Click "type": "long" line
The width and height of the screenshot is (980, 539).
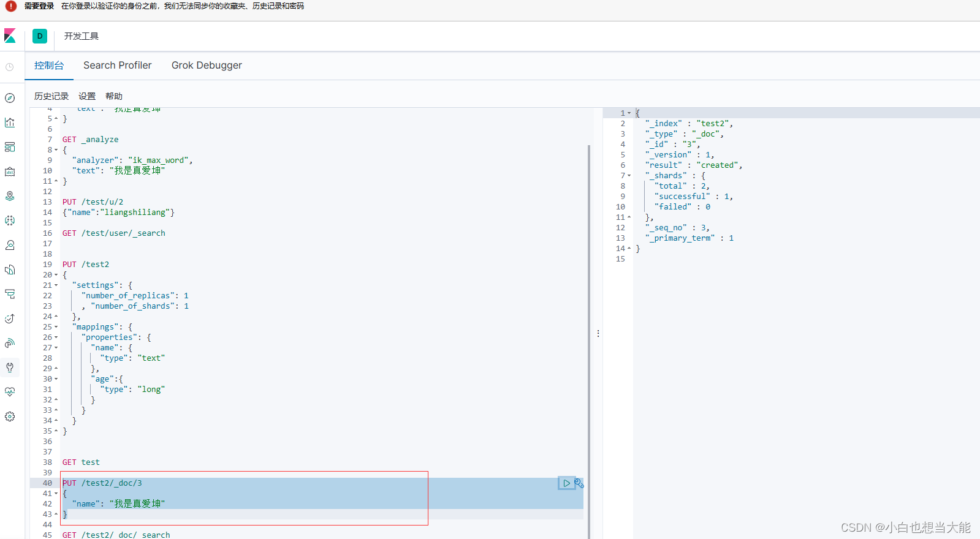pos(132,390)
